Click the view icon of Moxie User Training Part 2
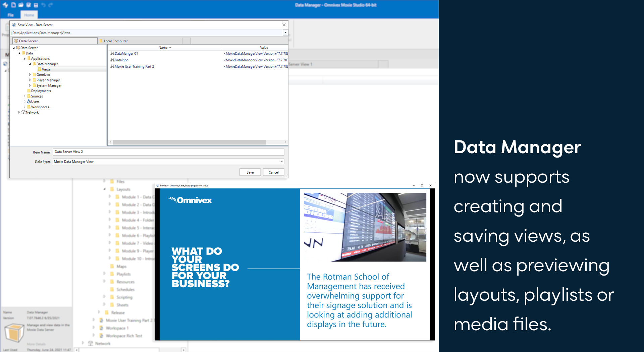Image resolution: width=644 pixels, height=352 pixels. [x=112, y=66]
